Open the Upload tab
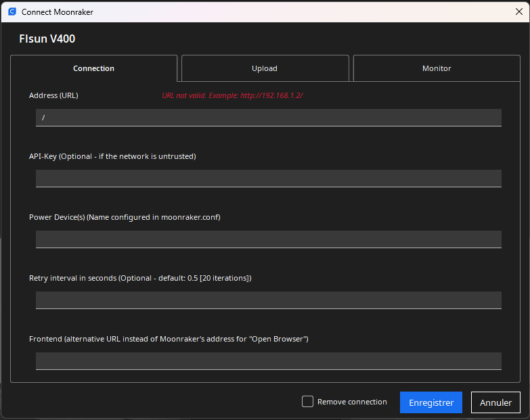The height and width of the screenshot is (420, 530). click(x=265, y=68)
